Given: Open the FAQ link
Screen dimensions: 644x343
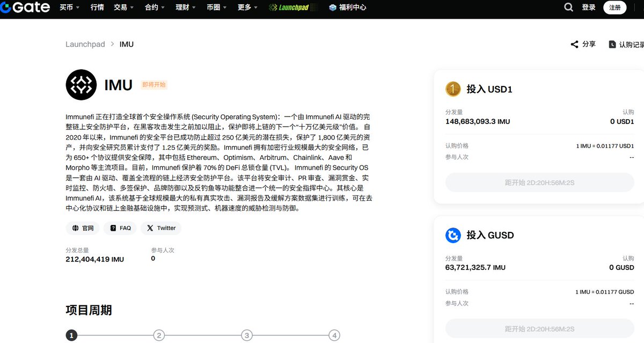Looking at the screenshot, I should 120,228.
